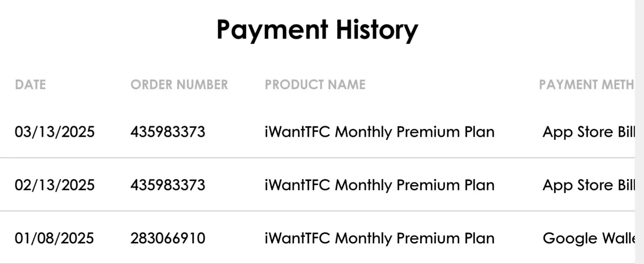
Task: Click App Store Billing in the March row
Action: point(588,132)
